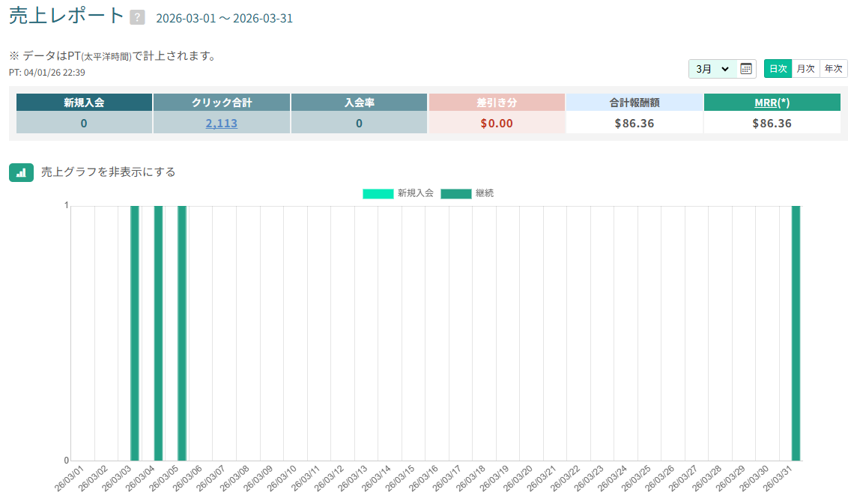The width and height of the screenshot is (851, 504).
Task: Open the 2,113 clicks total link
Action: [x=221, y=124]
